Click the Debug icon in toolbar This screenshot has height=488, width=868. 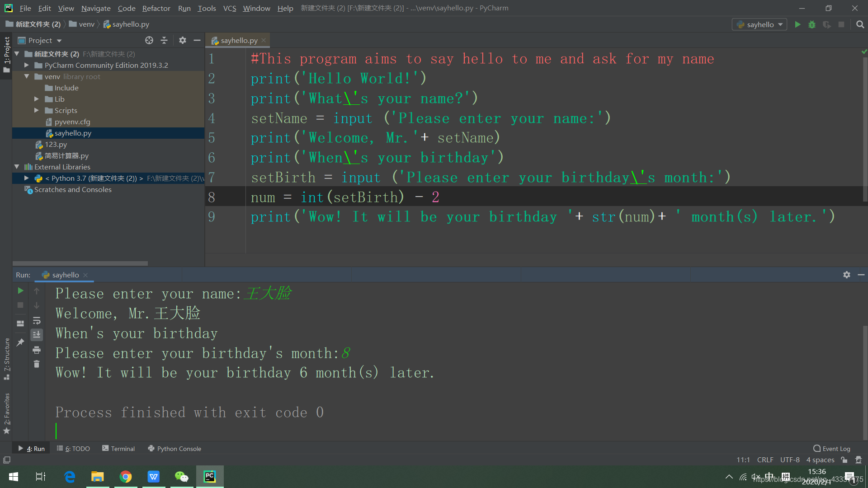[812, 24]
